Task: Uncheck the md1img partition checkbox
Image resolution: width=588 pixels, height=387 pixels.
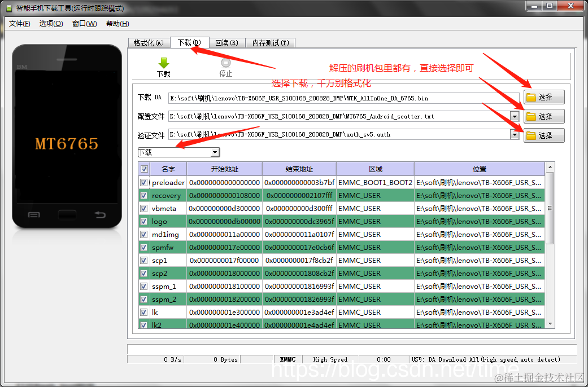Action: coord(143,235)
